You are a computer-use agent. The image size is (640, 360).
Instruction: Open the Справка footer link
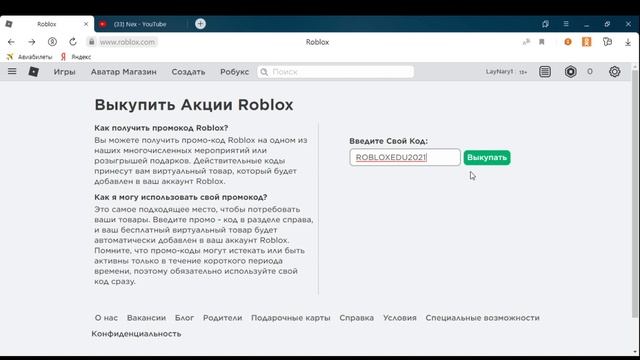point(356,318)
